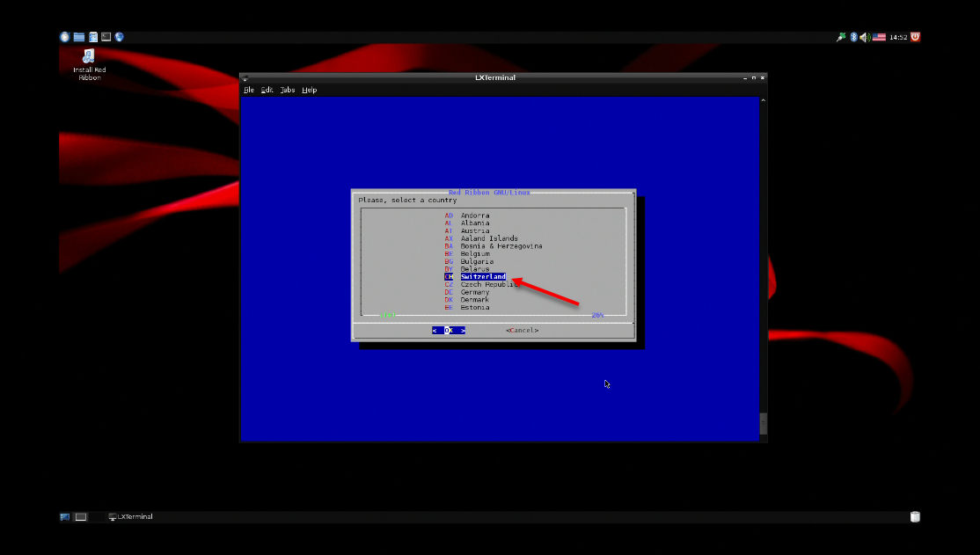This screenshot has width=980, height=555.
Task: Select the highlighted Switzerland entry
Action: [x=475, y=277]
